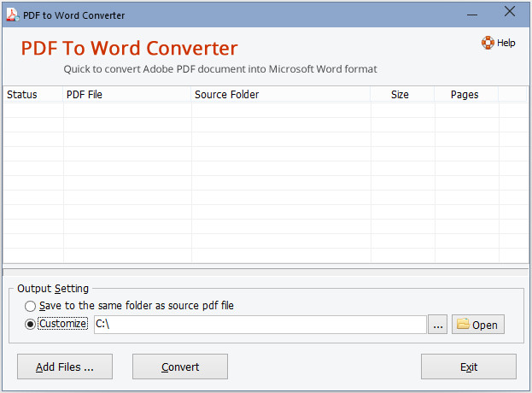Sort by the Status column header
This screenshot has height=393, width=532.
[33, 94]
